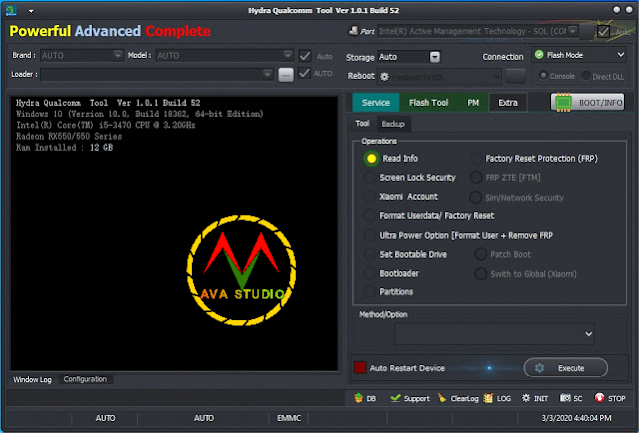Click the Reboot gear icon
The image size is (640, 434).
pyautogui.click(x=384, y=76)
